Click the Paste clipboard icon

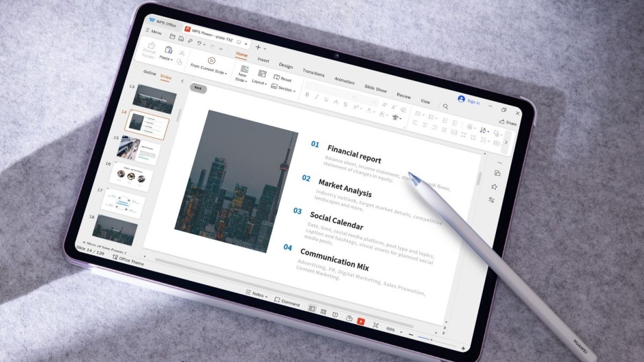[168, 50]
